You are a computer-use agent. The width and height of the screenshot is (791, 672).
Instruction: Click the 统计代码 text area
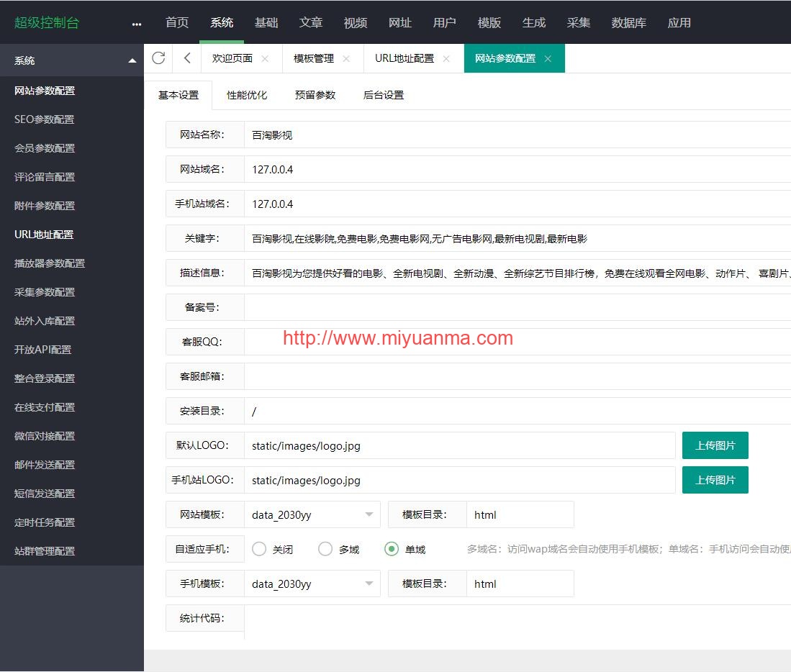coord(517,622)
